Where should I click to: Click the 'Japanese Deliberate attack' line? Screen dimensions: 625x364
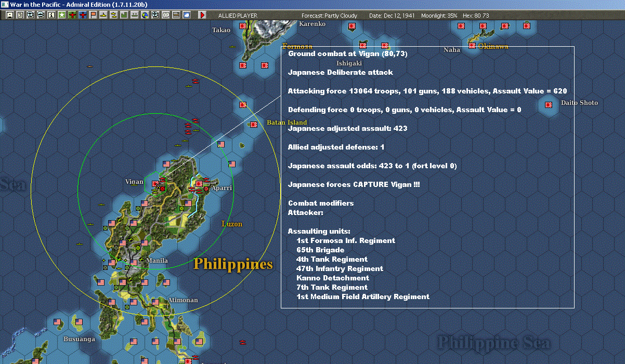click(341, 72)
